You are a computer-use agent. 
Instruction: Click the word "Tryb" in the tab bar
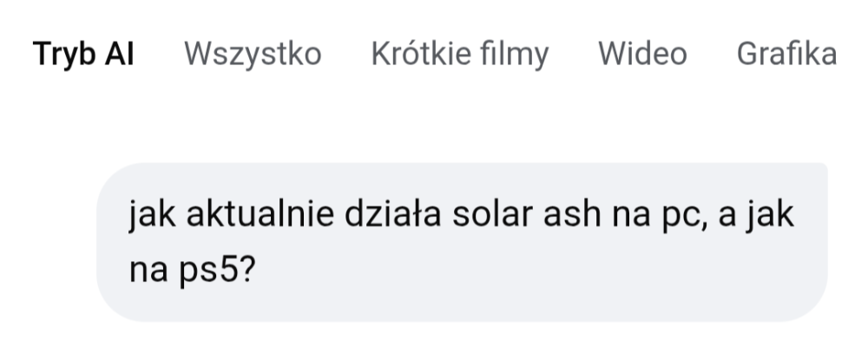[63, 55]
